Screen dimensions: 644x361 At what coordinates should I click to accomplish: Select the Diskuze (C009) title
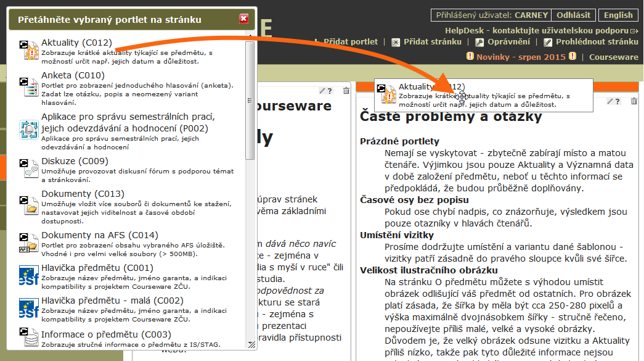tap(75, 161)
